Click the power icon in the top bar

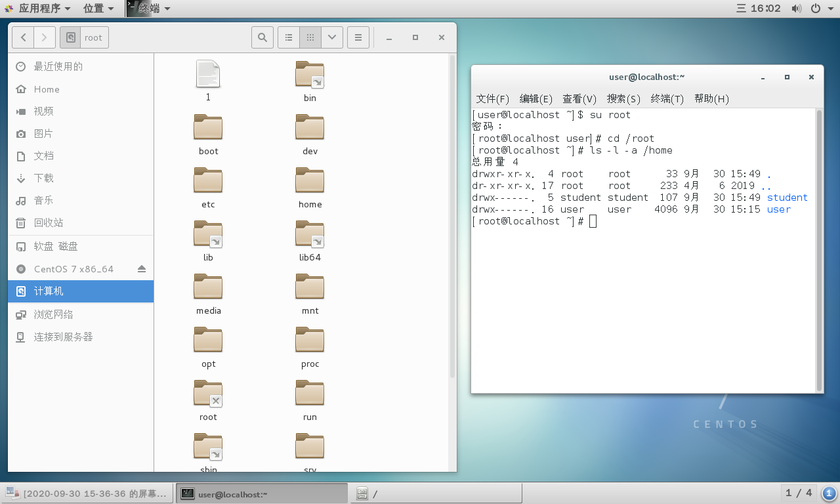(814, 9)
